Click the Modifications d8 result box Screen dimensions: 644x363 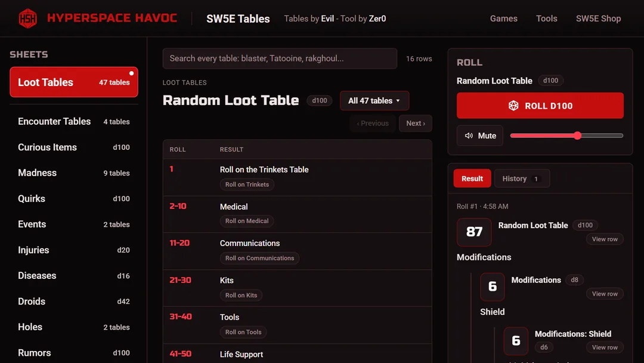click(492, 287)
